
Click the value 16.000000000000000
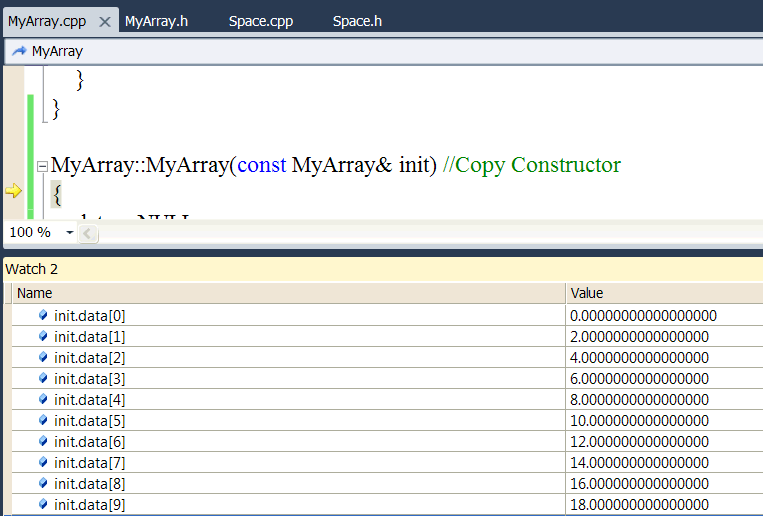pyautogui.click(x=639, y=484)
